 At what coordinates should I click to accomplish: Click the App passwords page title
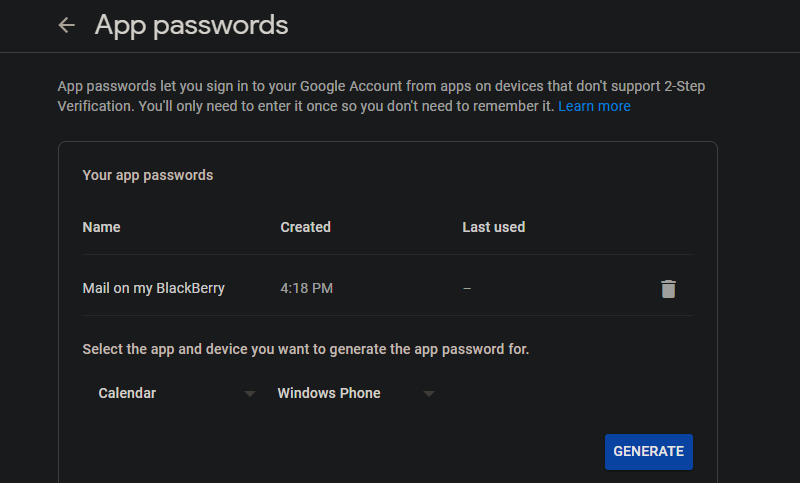pyautogui.click(x=191, y=25)
